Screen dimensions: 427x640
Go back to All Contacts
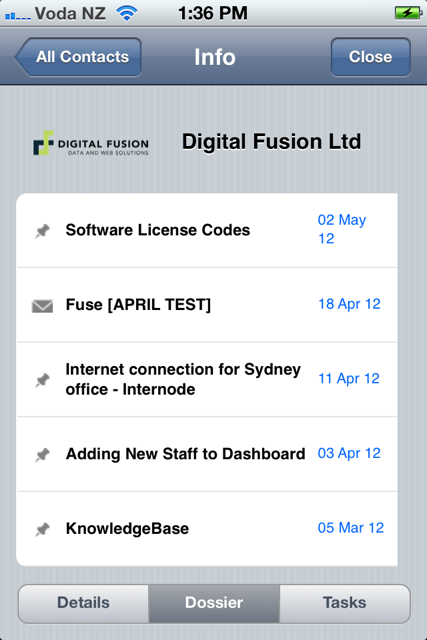78,57
